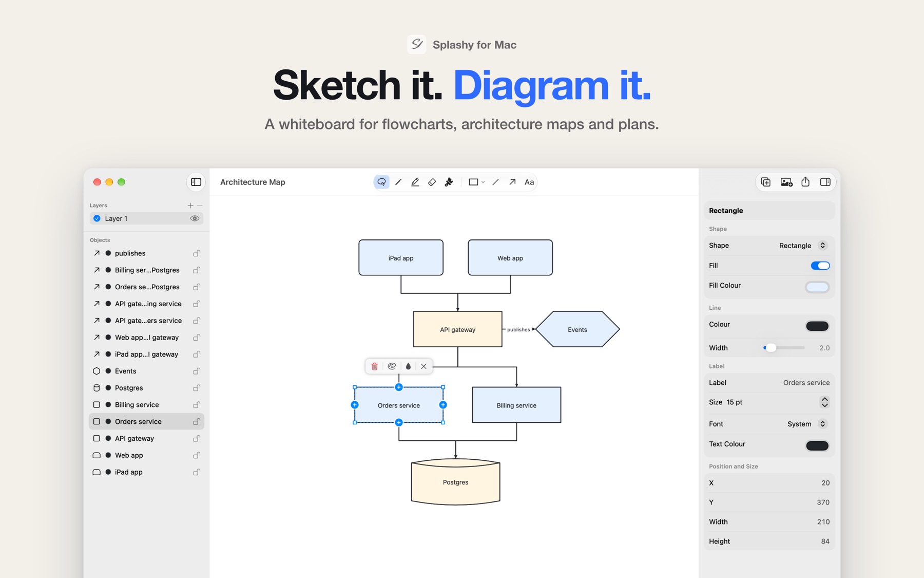Select the Highlighter marker tool
Screen dimensions: 924x578
point(415,182)
